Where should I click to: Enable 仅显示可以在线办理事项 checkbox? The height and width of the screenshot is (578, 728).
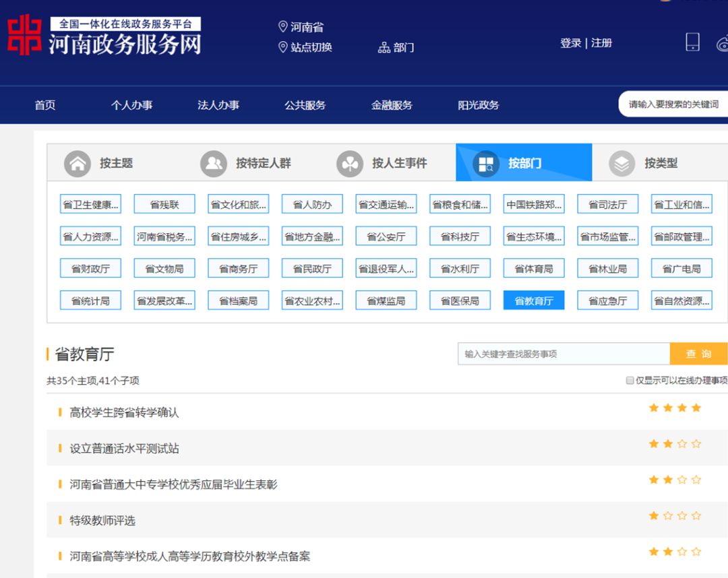[630, 381]
